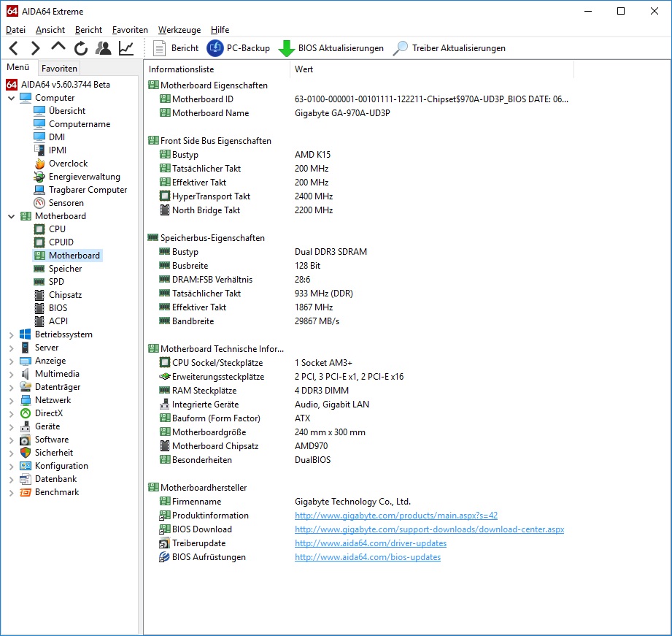Click the PC-Backup blue round icon
The height and width of the screenshot is (636, 672).
[215, 48]
